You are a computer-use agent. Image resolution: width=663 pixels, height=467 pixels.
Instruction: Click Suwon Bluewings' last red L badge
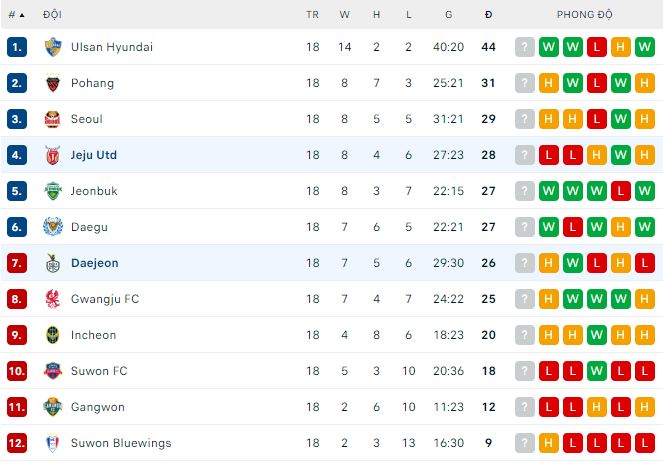(645, 443)
